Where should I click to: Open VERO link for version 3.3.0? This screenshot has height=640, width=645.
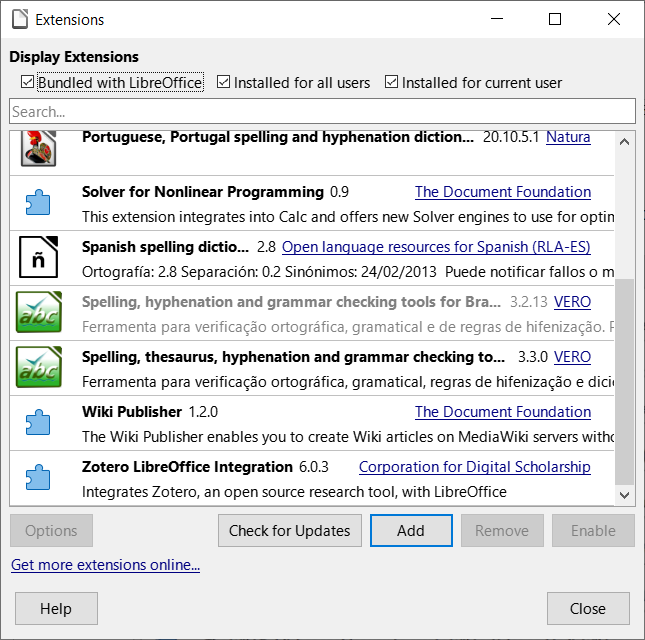572,357
